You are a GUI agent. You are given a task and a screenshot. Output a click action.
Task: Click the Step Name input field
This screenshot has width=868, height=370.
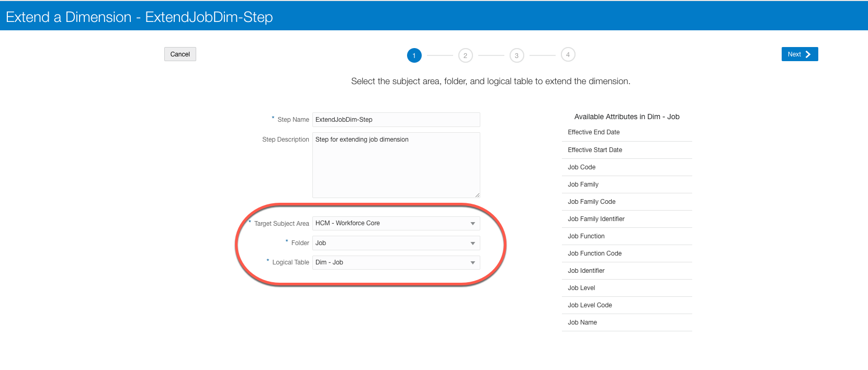click(396, 120)
